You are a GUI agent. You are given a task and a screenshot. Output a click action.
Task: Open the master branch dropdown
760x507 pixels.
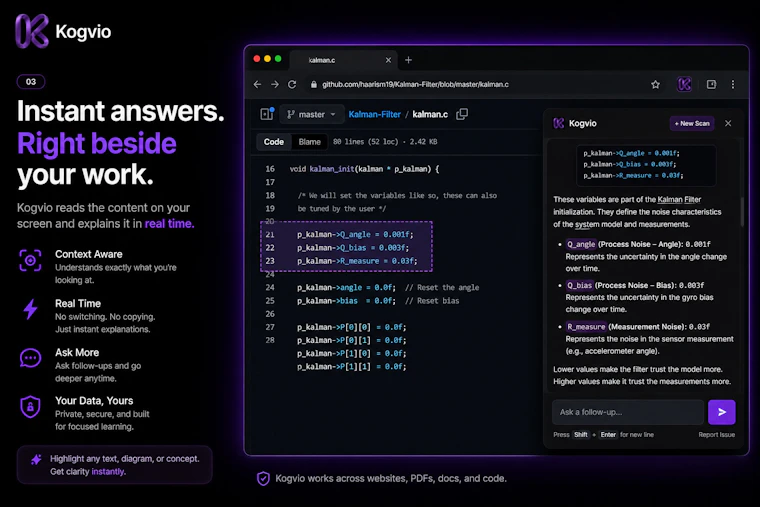point(312,114)
